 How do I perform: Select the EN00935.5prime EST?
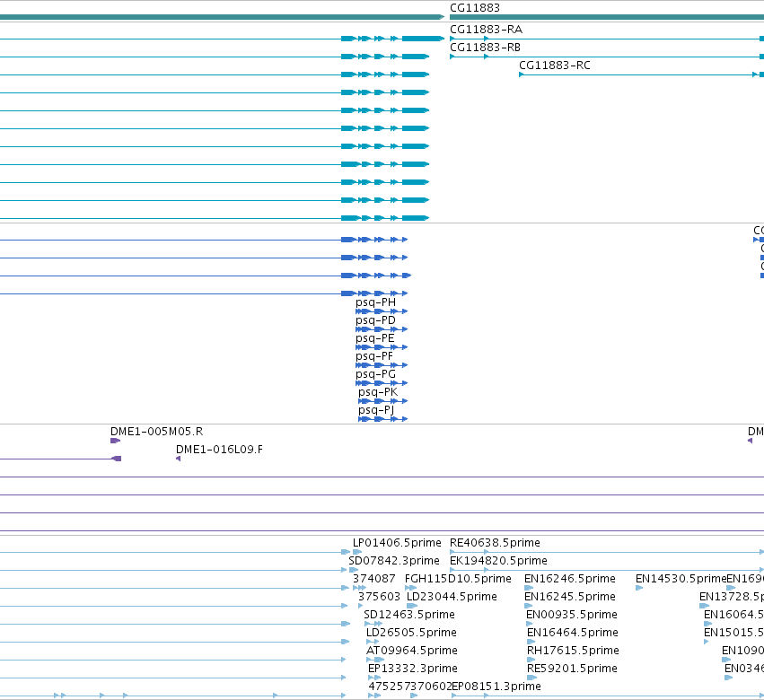coord(572,615)
